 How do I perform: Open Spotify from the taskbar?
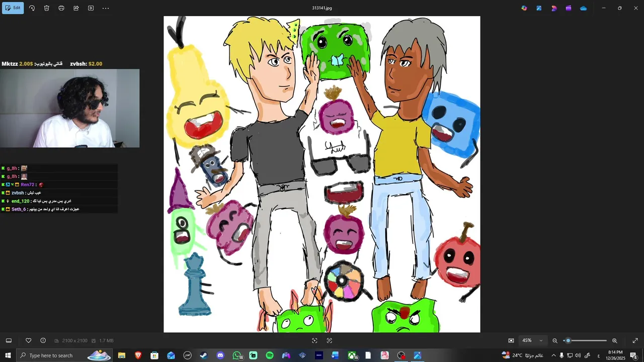270,355
